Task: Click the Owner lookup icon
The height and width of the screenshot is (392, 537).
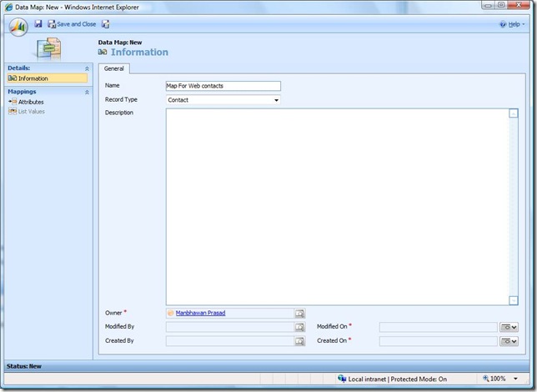Action: tap(300, 314)
